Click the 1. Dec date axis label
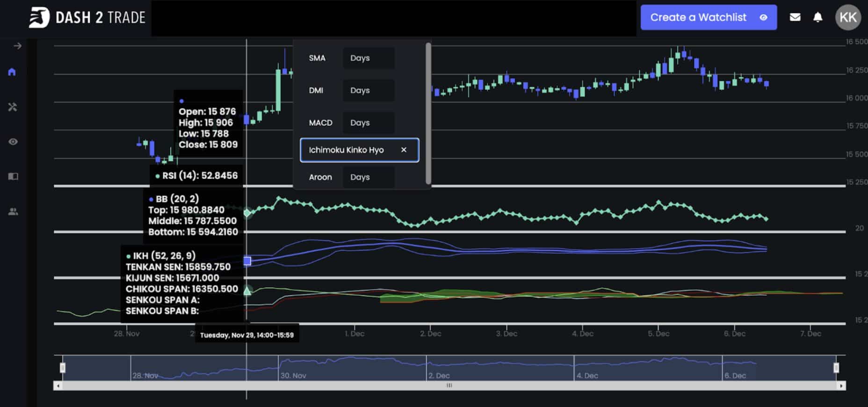Screen dimensions: 868x407 pos(354,334)
